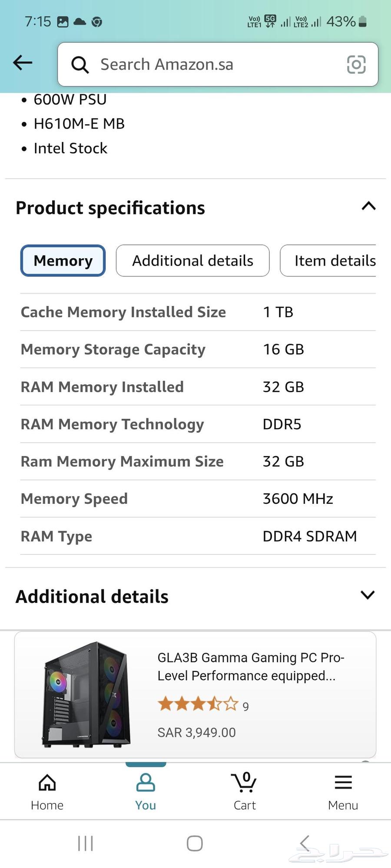Tap the battery status indicator
The image size is (391, 868).
coord(363,22)
